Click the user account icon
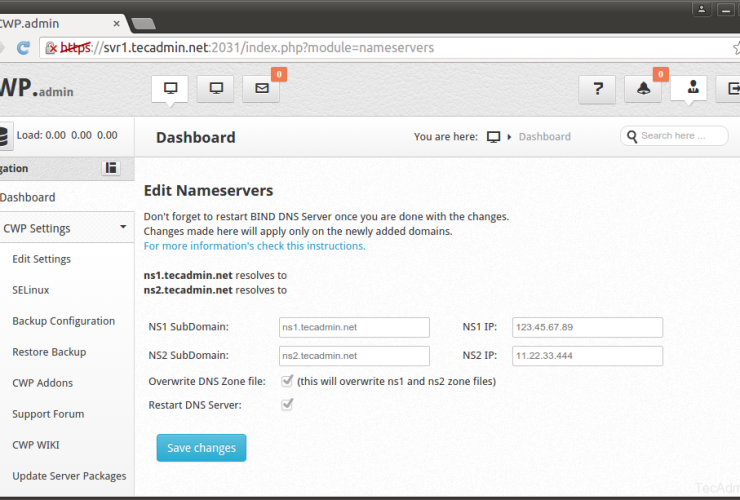Image resolution: width=740 pixels, height=500 pixels. pyautogui.click(x=689, y=88)
